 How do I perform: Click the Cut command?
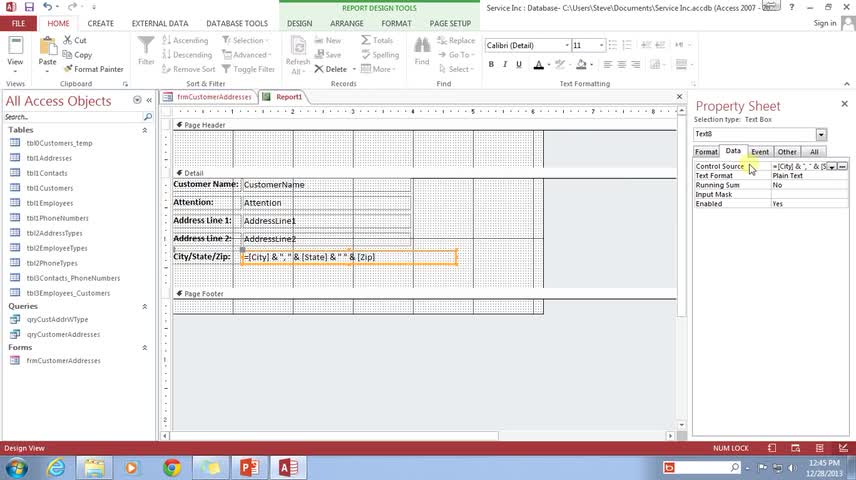point(75,40)
